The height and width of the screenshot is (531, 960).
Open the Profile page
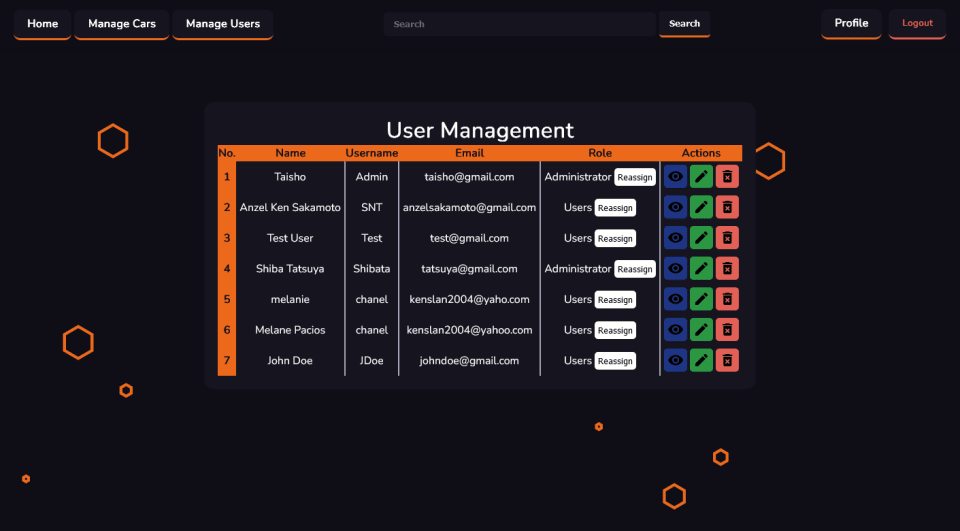(851, 23)
